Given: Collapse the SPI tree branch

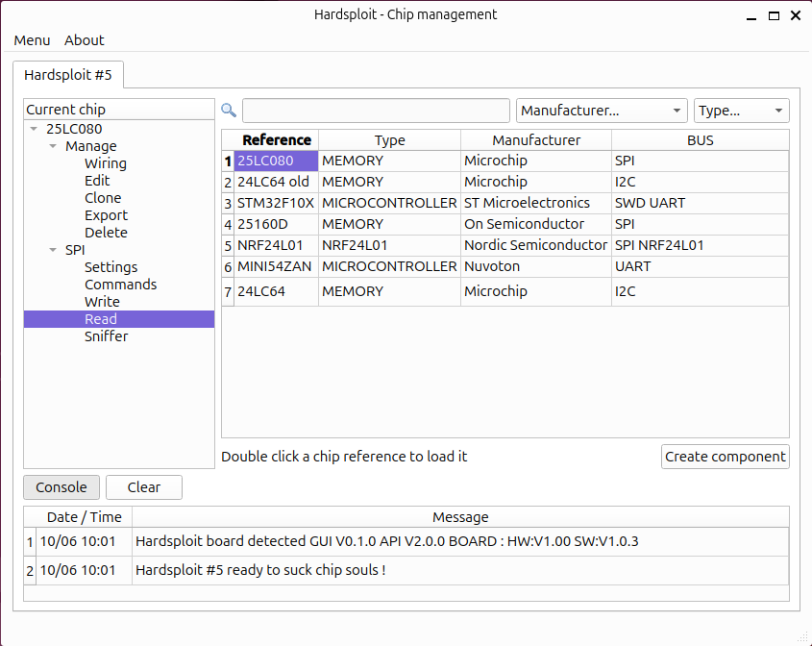Looking at the screenshot, I should tap(54, 249).
